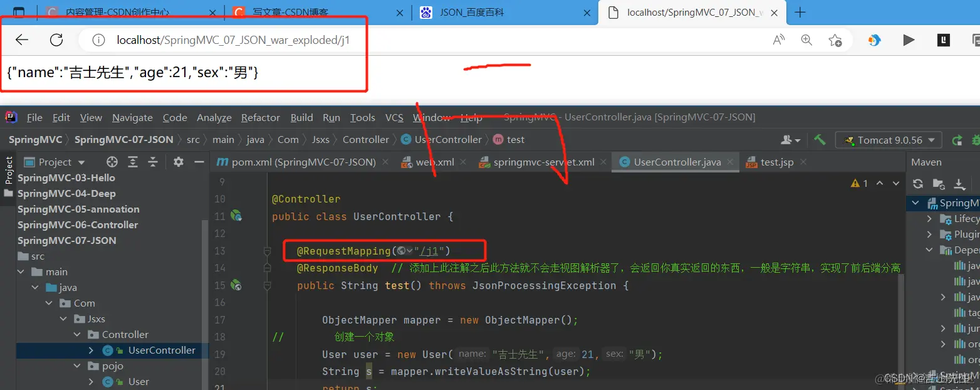Expand the Dependencies node in Maven panel
This screenshot has height=390, width=980.
pyautogui.click(x=930, y=250)
